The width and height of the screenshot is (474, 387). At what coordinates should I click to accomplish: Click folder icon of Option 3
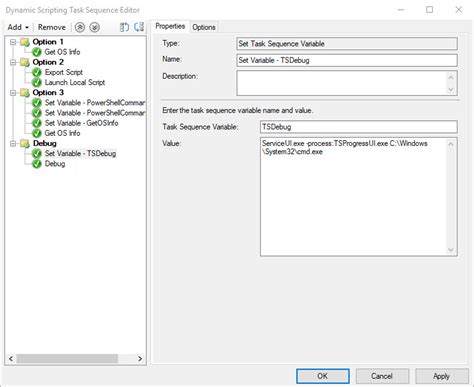[25, 93]
